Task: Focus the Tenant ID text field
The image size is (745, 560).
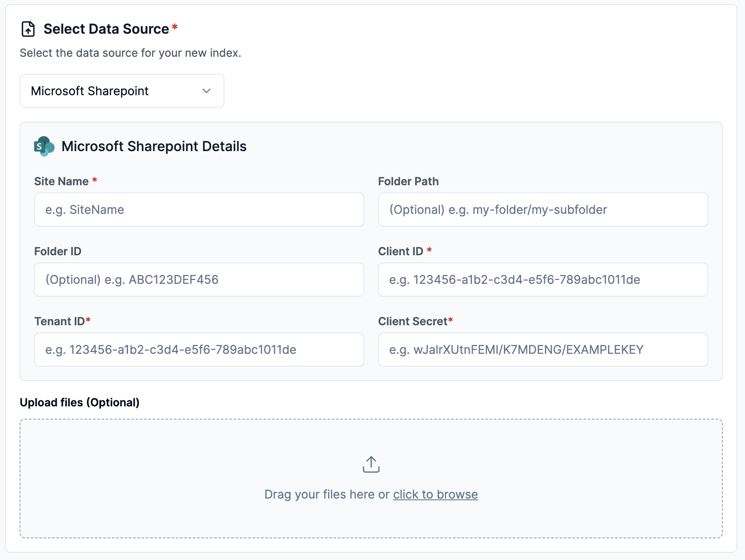Action: pos(199,350)
